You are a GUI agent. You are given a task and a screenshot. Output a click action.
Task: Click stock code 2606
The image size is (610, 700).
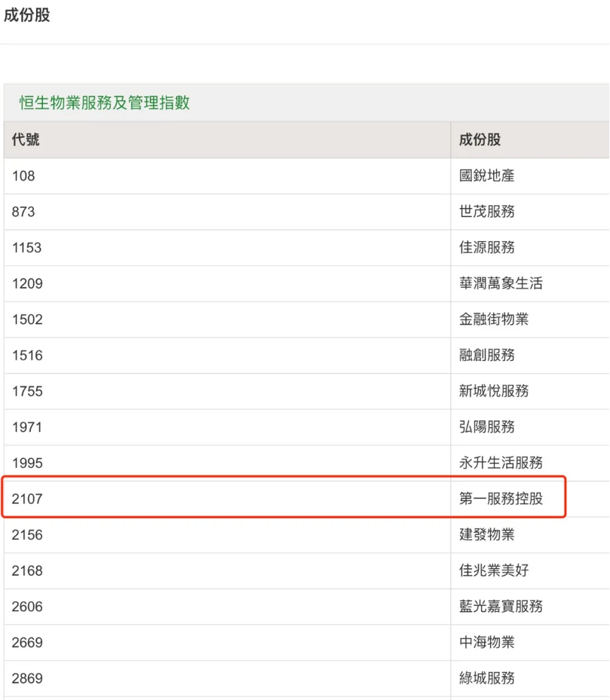click(x=27, y=607)
